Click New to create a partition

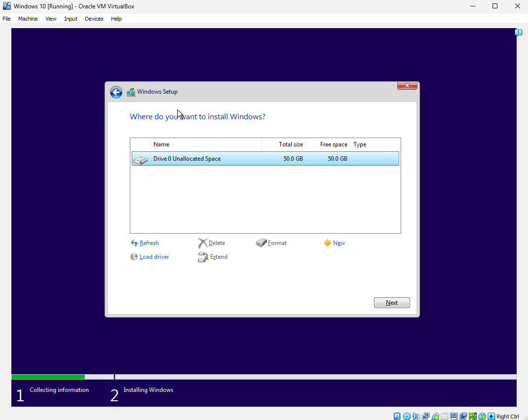335,243
